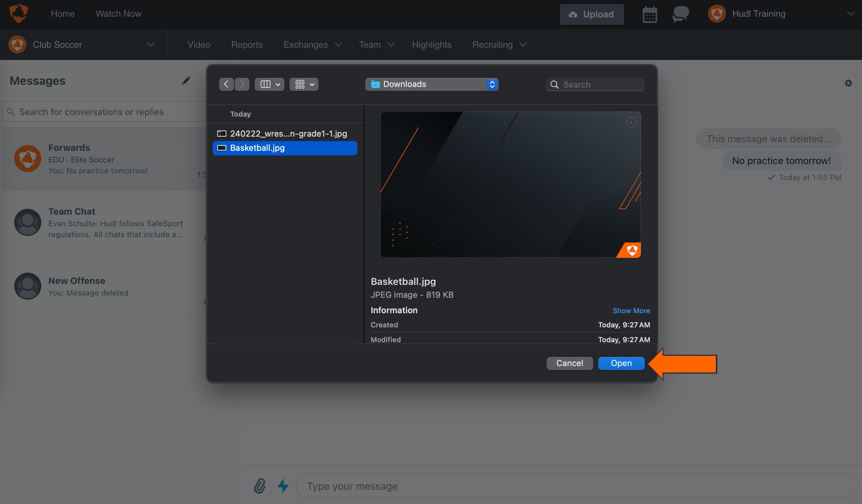The height and width of the screenshot is (504, 862).
Task: Open the New Offense conversation
Action: click(104, 286)
